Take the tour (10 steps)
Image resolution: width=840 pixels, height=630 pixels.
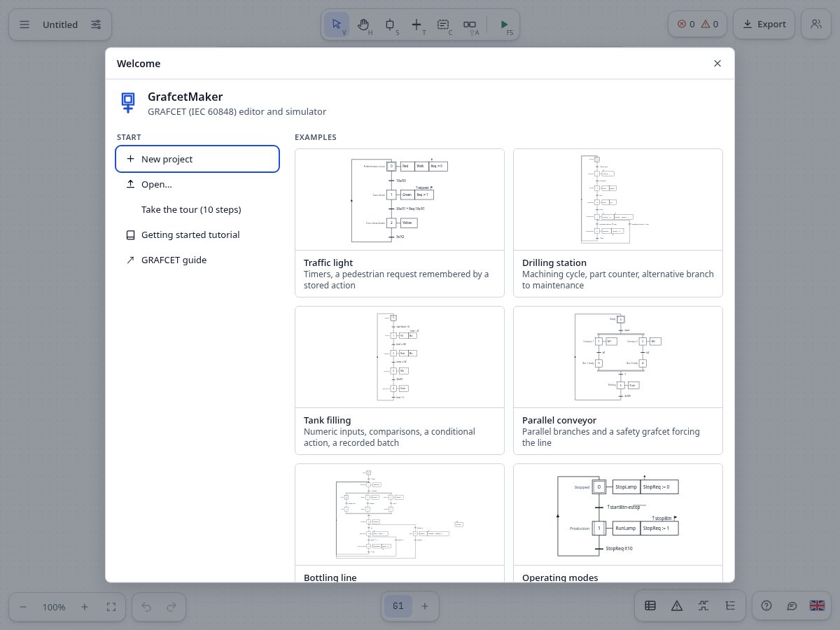tap(197, 209)
